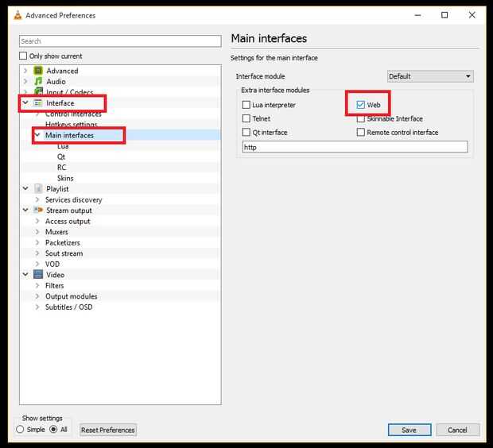
Task: Collapse the Interface tree node
Action: tap(25, 102)
